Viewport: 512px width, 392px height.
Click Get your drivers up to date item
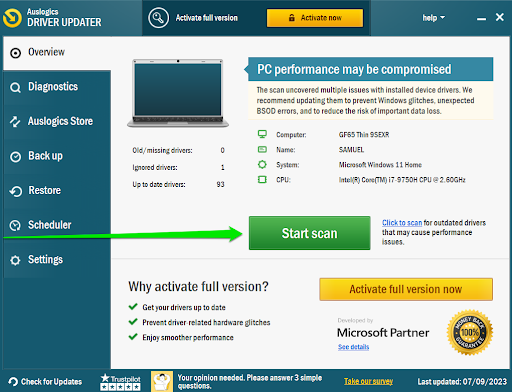[184, 307]
